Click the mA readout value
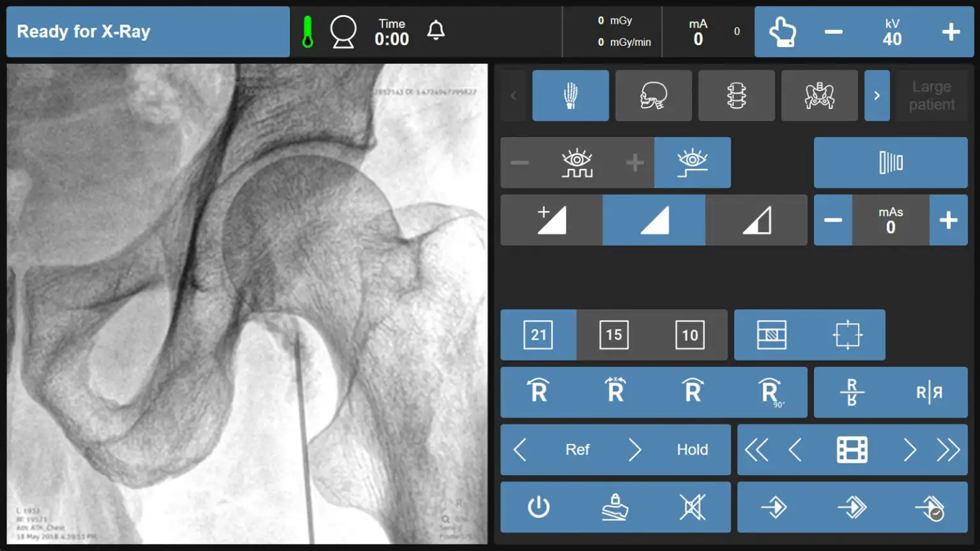Viewport: 980px width, 551px height. tap(698, 32)
